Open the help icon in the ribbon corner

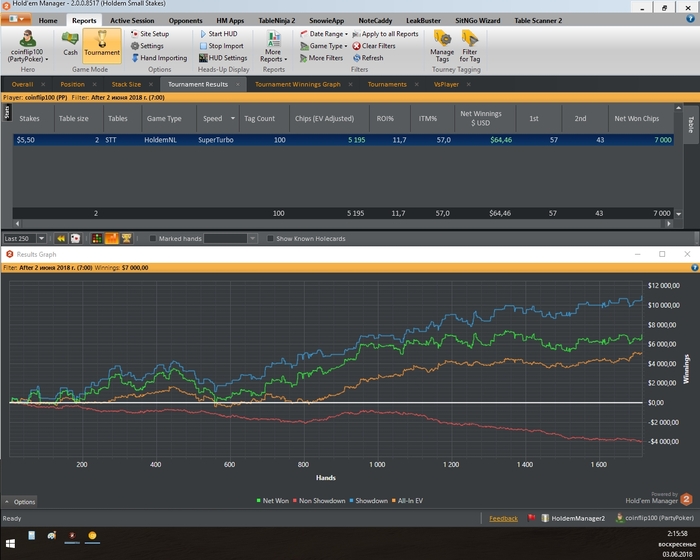[x=690, y=19]
